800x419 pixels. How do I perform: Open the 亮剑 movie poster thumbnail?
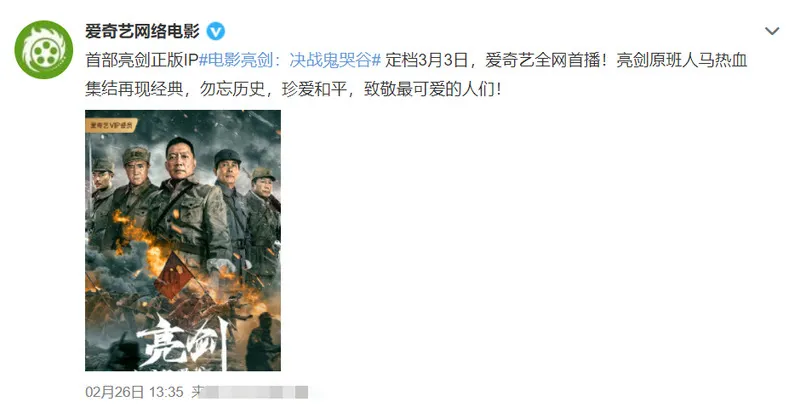pos(183,240)
